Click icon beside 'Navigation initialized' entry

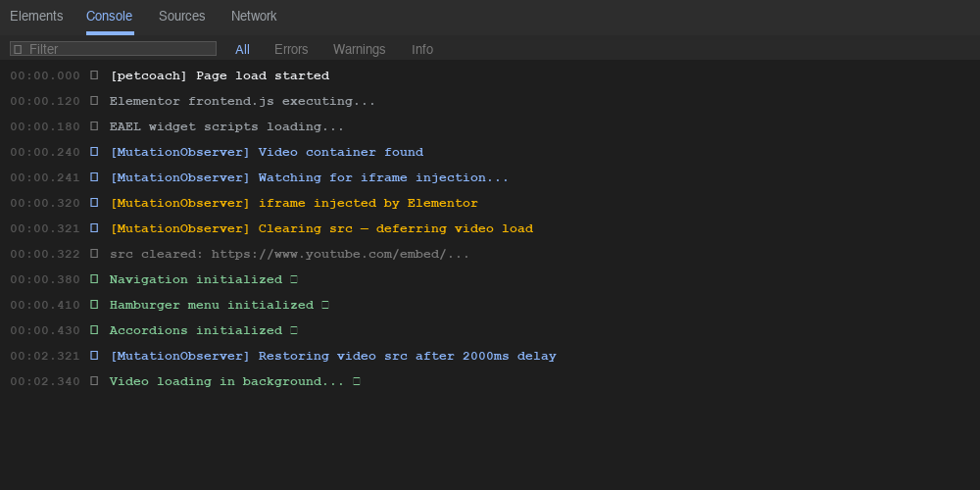(x=94, y=279)
